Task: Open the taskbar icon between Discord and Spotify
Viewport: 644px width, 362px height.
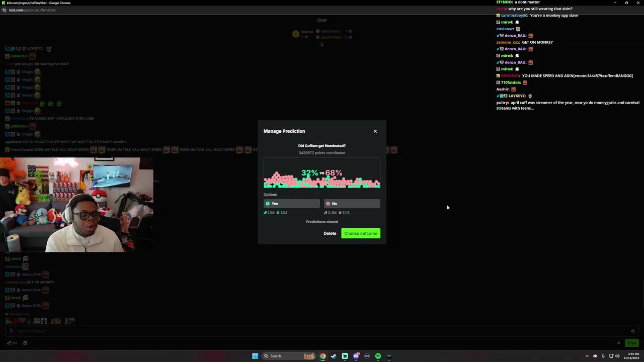Action: coord(367,356)
